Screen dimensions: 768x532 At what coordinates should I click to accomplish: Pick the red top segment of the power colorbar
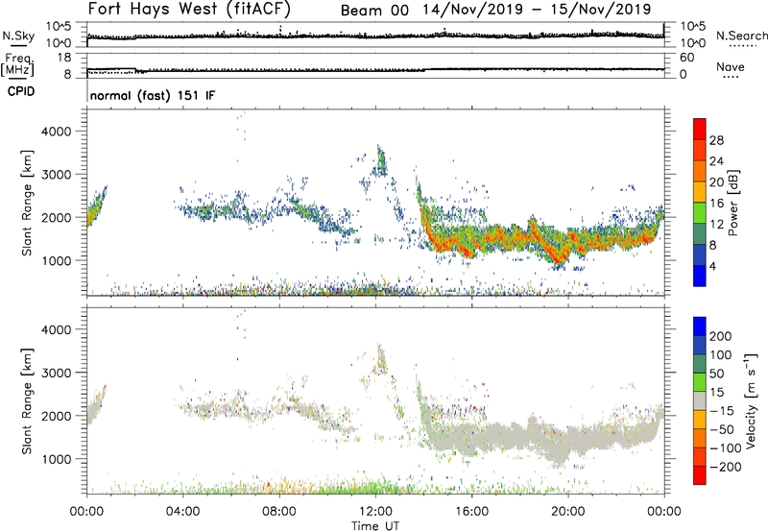(x=700, y=130)
